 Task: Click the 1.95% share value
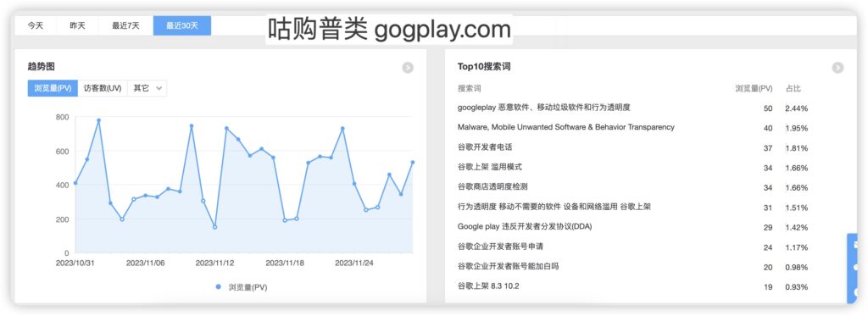pos(797,129)
